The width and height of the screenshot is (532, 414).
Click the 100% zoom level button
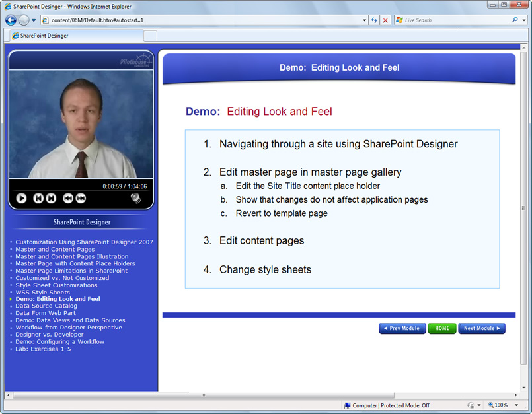498,405
